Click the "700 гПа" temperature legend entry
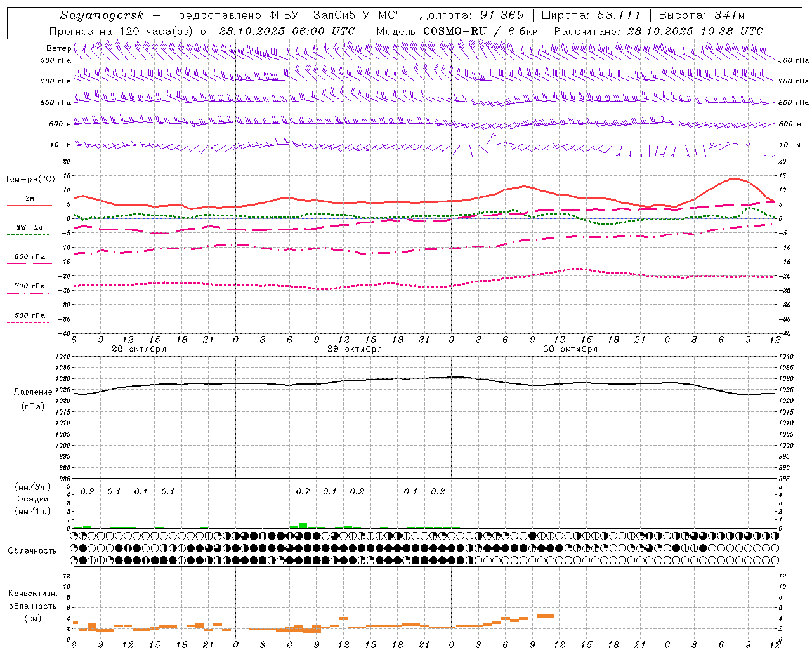 coord(30,286)
